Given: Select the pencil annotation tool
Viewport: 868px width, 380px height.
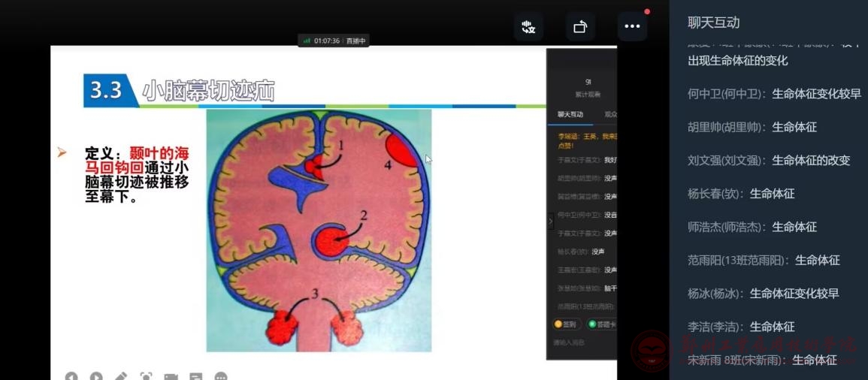Looking at the screenshot, I should coord(121,376).
